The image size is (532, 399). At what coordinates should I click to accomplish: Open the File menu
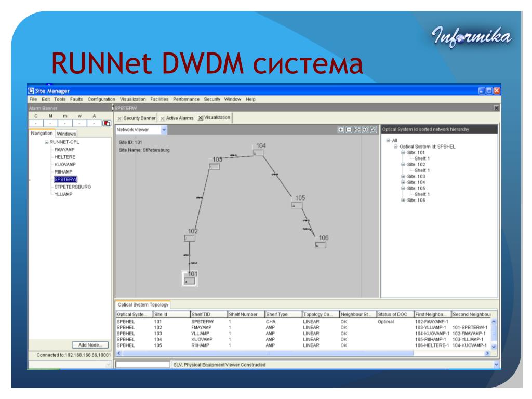[33, 99]
